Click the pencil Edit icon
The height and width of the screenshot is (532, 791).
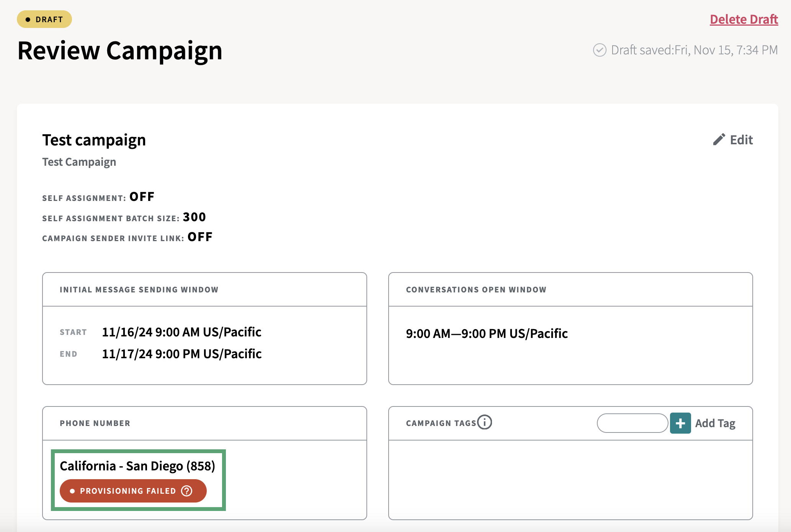click(719, 140)
